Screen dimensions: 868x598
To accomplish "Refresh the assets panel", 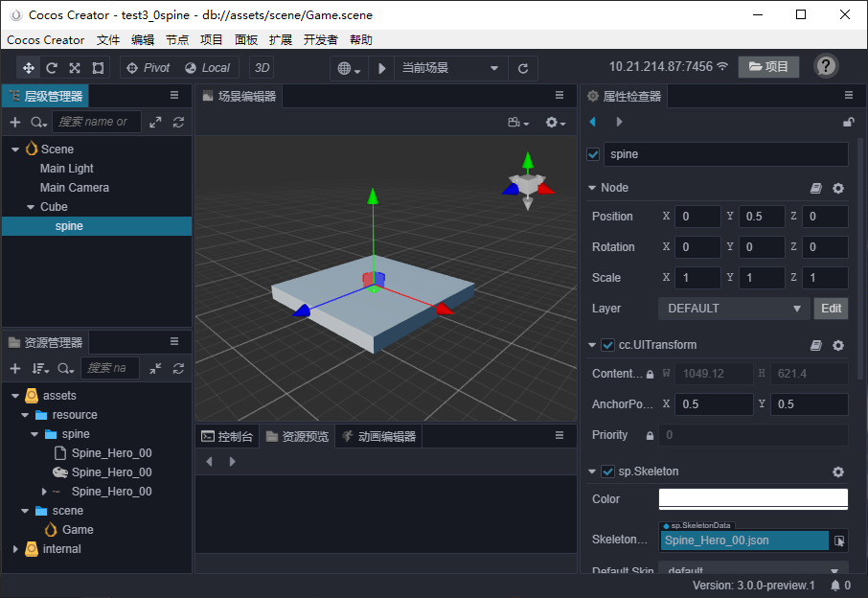I will click(x=178, y=368).
